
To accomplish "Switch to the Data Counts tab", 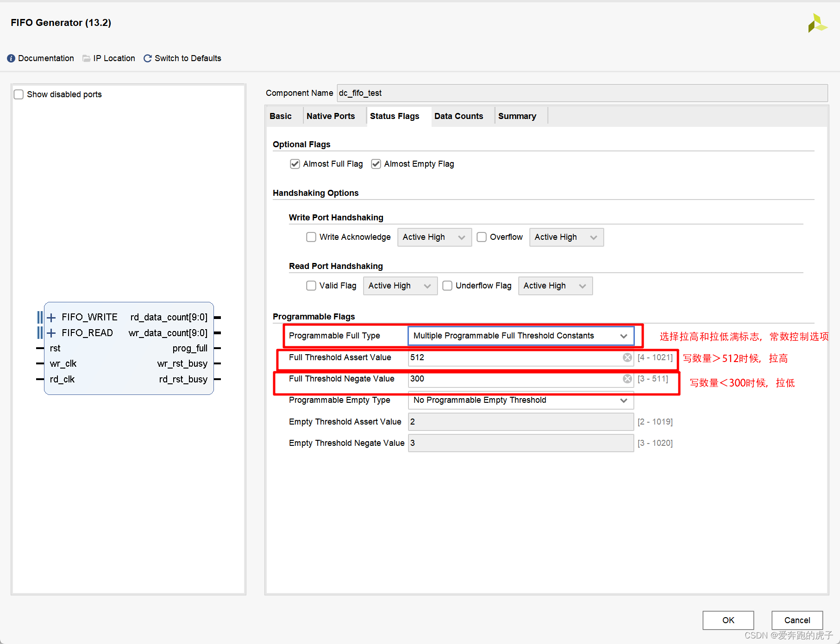I will (458, 116).
